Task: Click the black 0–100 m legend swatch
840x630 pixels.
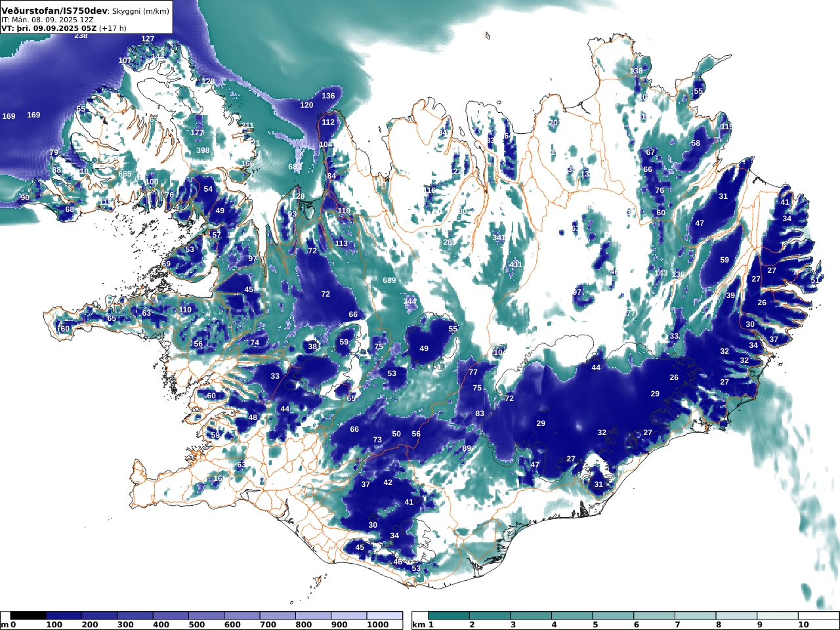Action: click(x=28, y=616)
